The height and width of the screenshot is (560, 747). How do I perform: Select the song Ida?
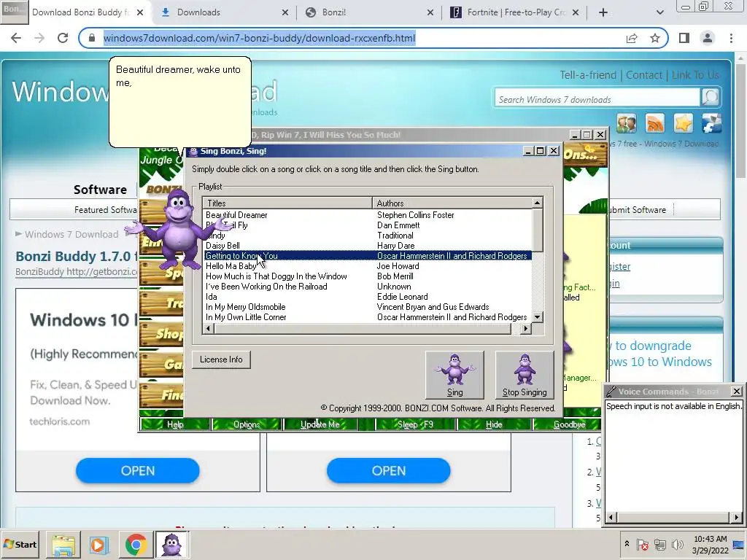tap(211, 297)
